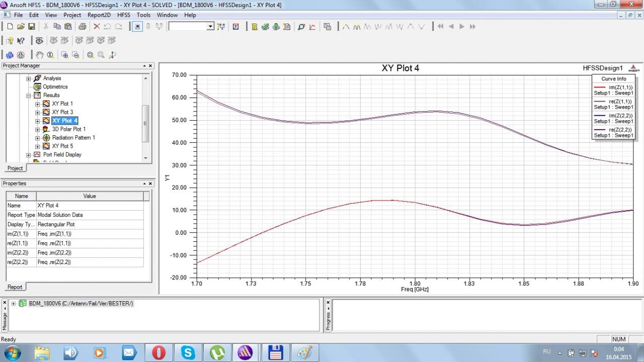Click the Print icon in toolbar
Screen dimensions: 644x362
click(82, 27)
